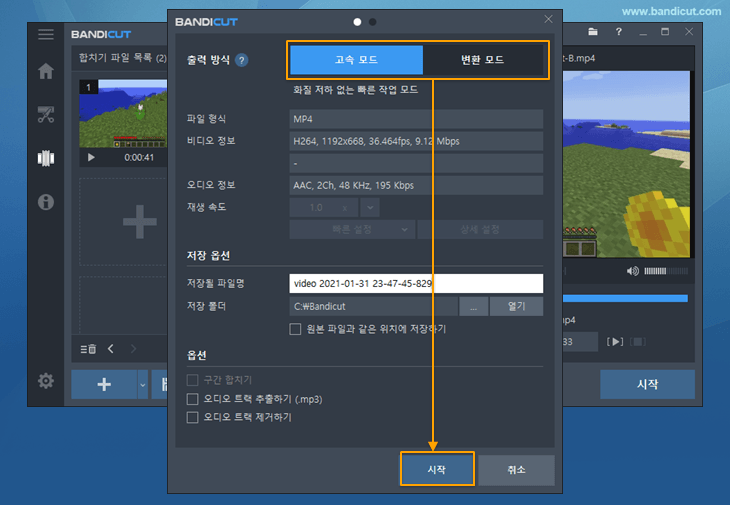Move clip right with next arrow
730x505 pixels.
pos(134,349)
